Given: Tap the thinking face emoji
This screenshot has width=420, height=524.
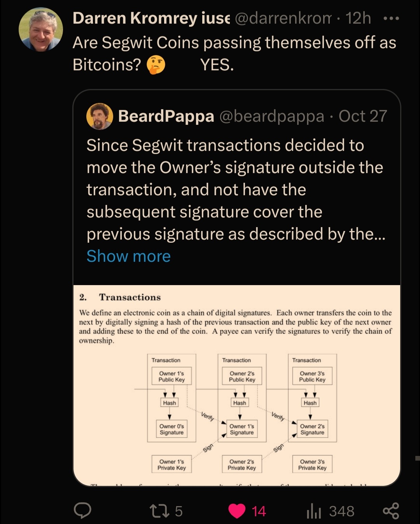Looking at the screenshot, I should point(156,65).
